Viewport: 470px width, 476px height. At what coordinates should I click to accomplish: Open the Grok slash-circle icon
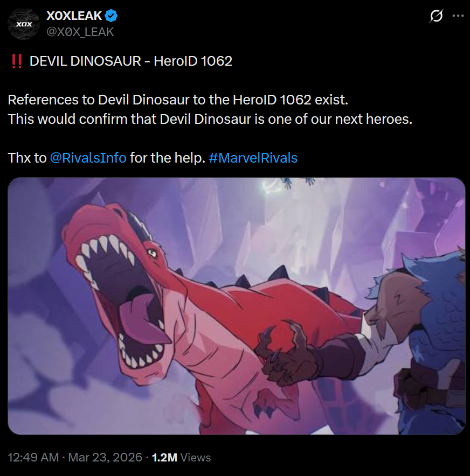436,16
